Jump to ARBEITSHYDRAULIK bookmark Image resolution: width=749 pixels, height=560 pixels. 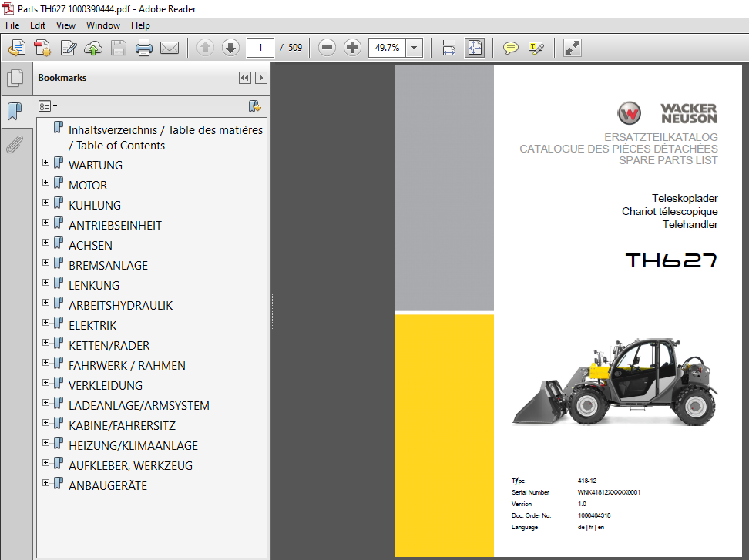(x=121, y=306)
